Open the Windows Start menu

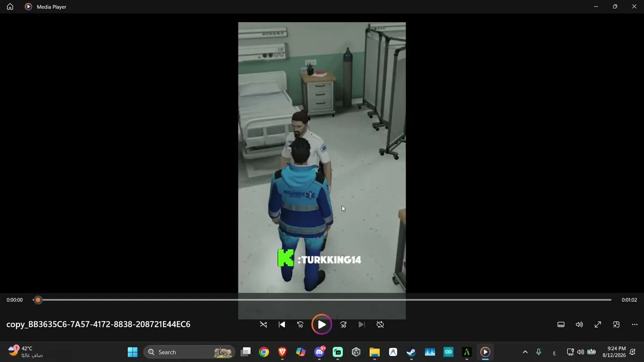pos(132,352)
